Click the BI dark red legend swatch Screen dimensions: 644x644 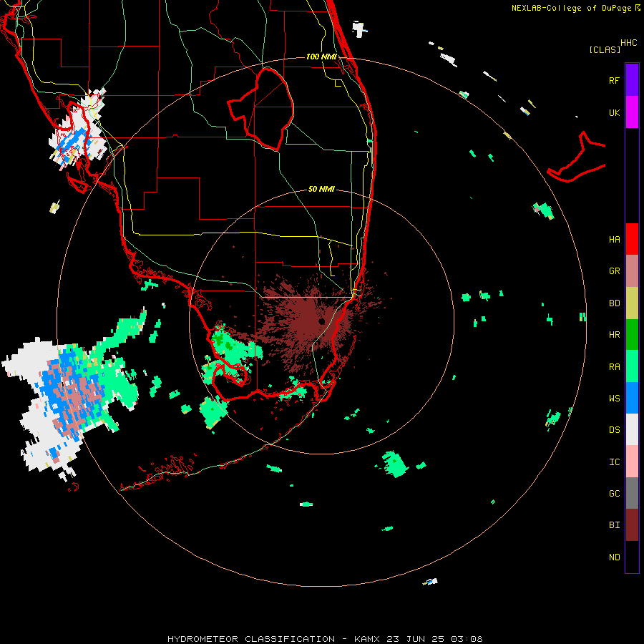[632, 525]
